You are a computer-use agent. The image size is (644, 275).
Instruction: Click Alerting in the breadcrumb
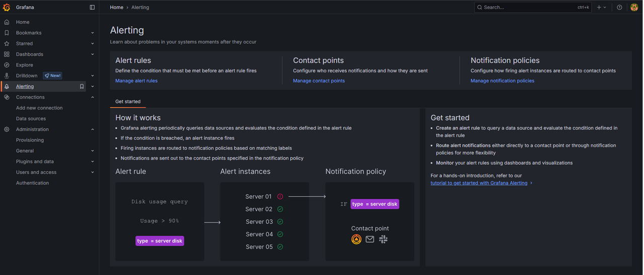(140, 7)
